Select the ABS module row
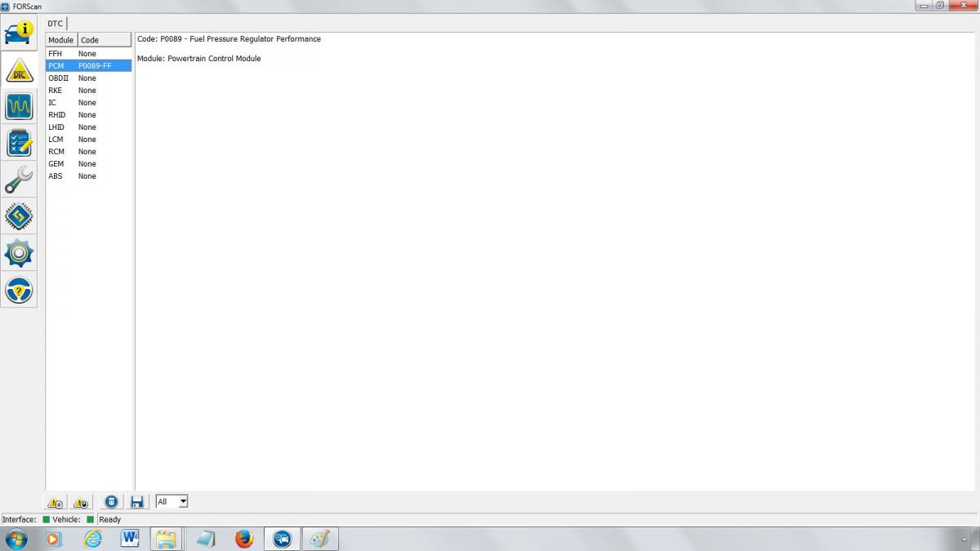Image resolution: width=980 pixels, height=551 pixels. [x=88, y=176]
